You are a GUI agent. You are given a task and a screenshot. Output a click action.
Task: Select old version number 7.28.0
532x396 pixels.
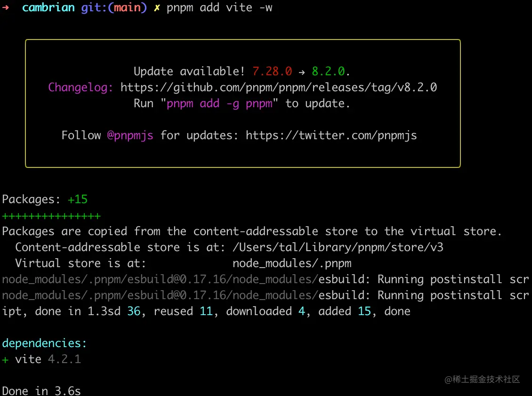(x=272, y=71)
